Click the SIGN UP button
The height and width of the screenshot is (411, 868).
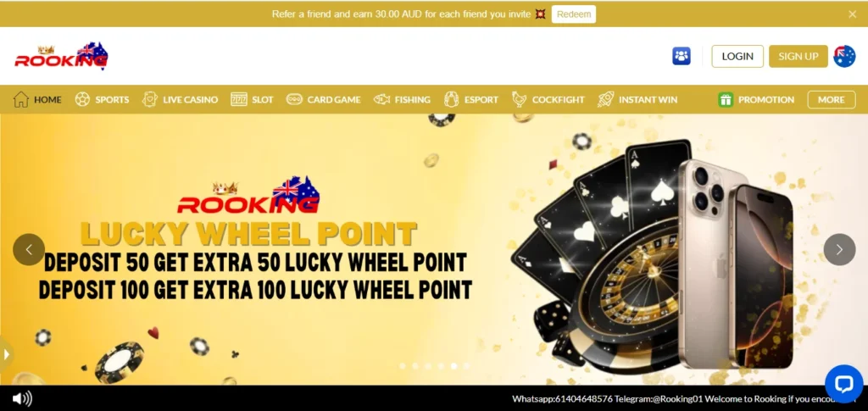click(x=798, y=57)
